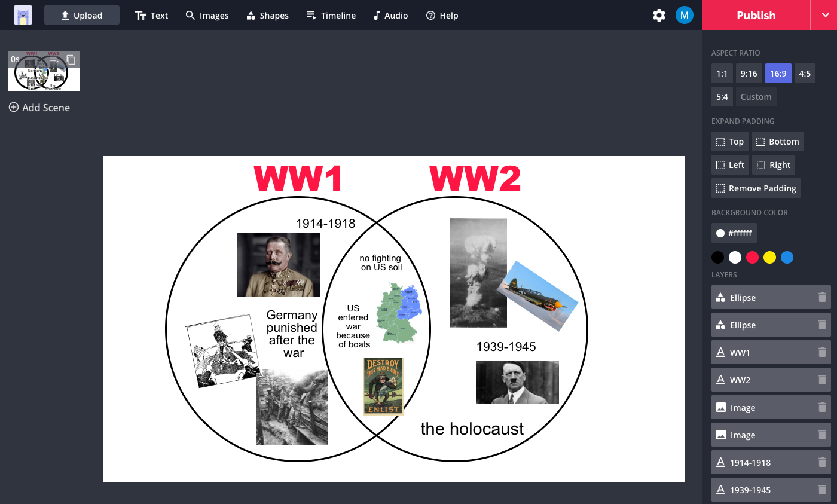
Task: Open the M user avatar menu
Action: pyautogui.click(x=685, y=16)
